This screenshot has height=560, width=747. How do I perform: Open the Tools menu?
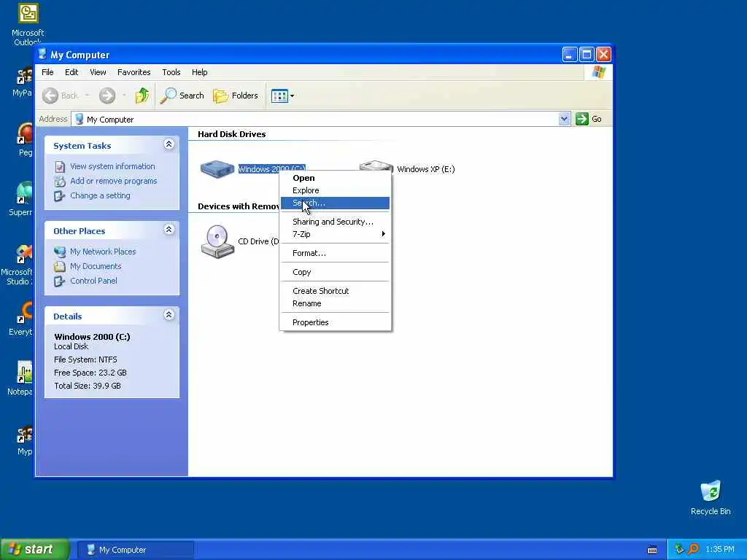171,72
